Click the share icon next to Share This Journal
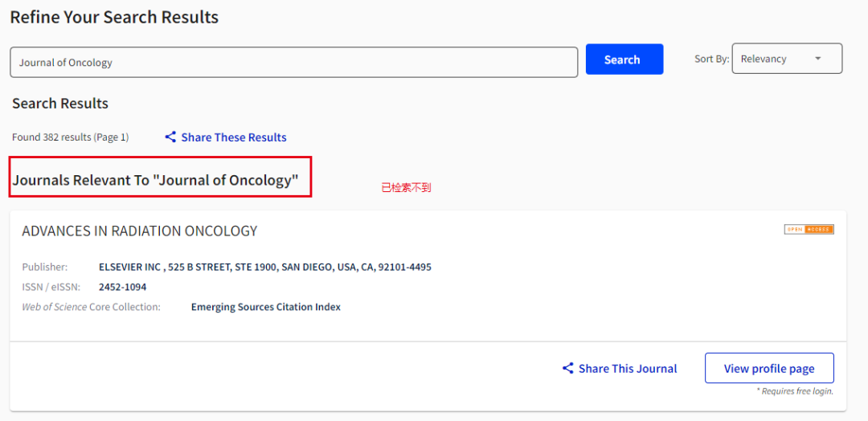868x421 pixels. coord(568,369)
